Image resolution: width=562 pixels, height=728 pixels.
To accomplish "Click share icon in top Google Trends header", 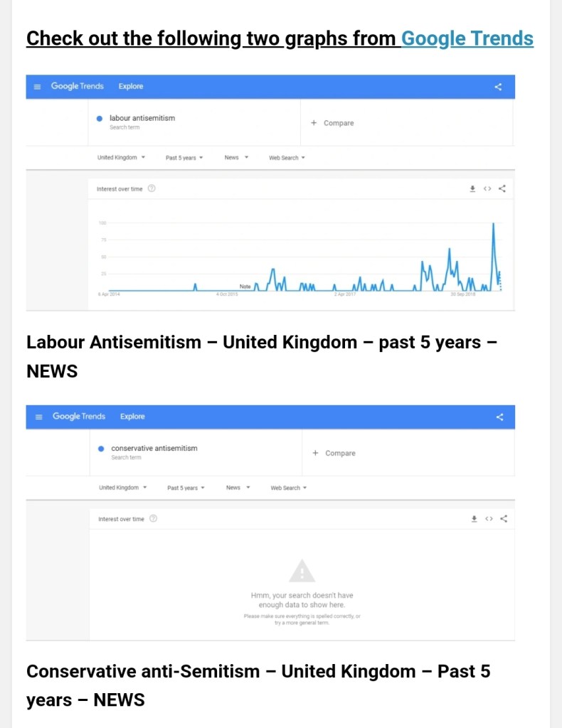I will [x=498, y=87].
